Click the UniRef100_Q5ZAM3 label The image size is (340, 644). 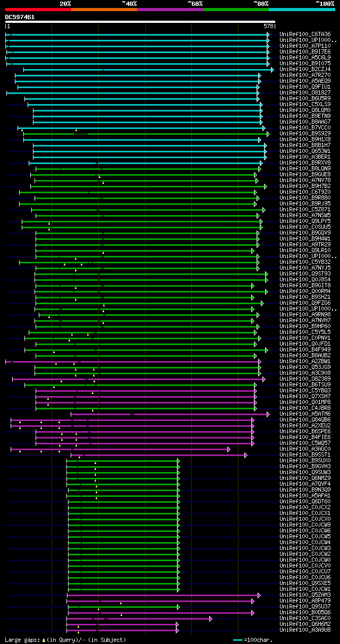305,595
